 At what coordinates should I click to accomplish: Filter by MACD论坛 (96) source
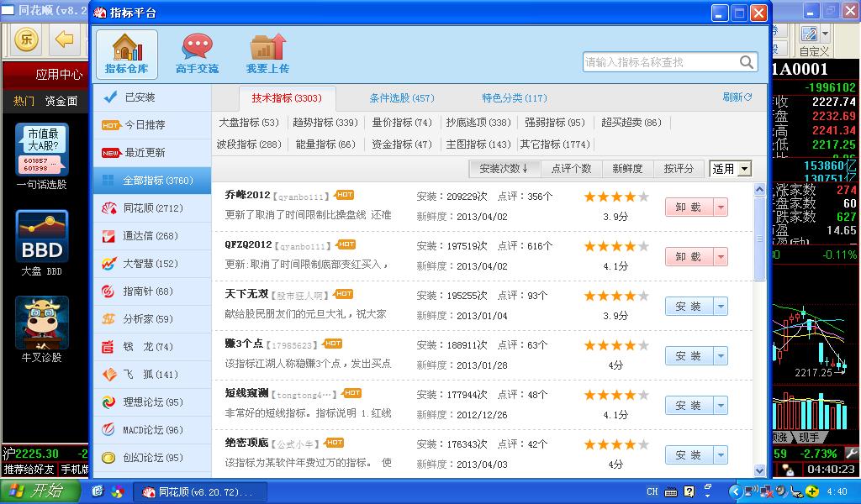152,430
